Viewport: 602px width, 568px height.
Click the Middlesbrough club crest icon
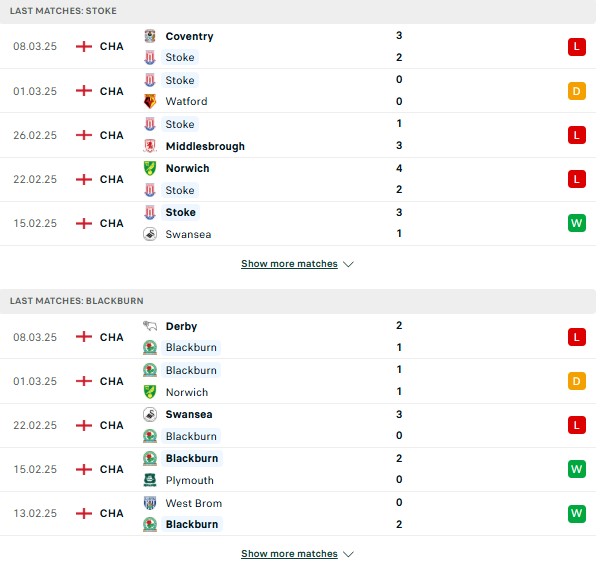click(150, 146)
